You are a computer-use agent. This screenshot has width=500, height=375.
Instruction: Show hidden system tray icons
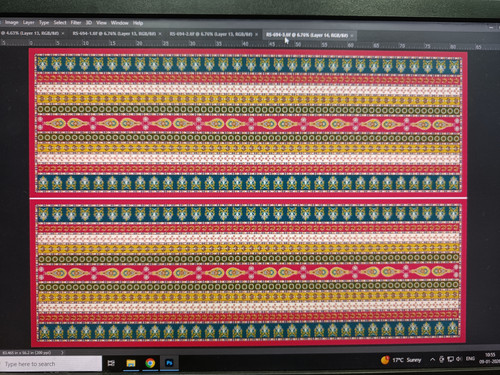432,359
